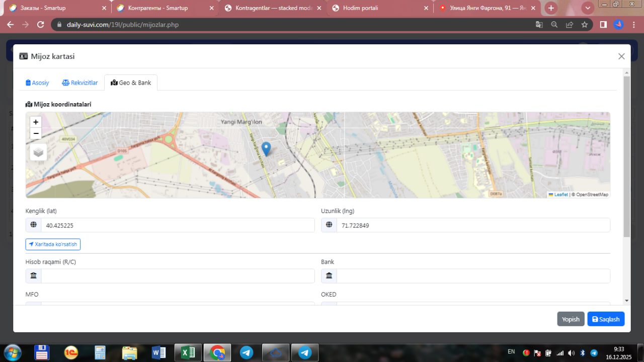Click the Google Translate icon in address bar
This screenshot has width=644, height=362.
click(x=539, y=25)
